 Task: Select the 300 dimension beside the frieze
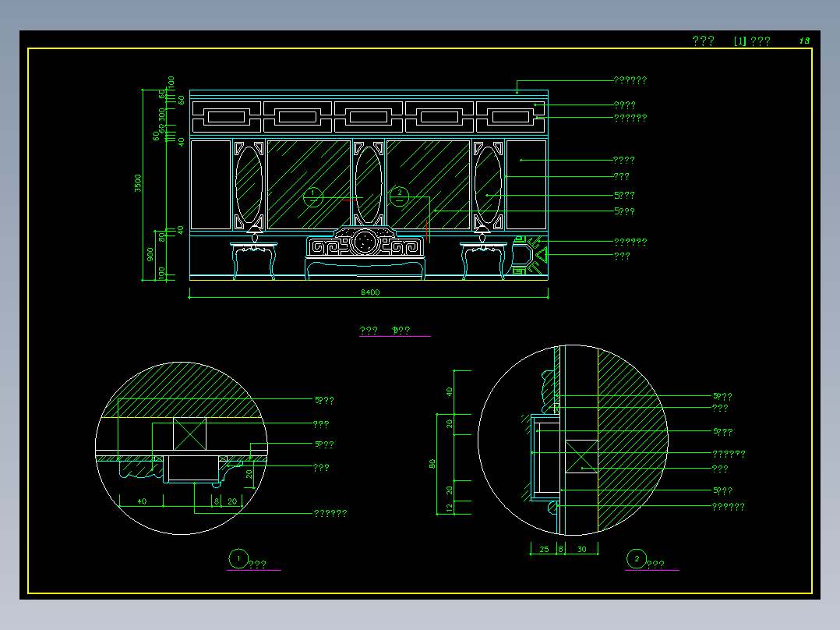pos(162,114)
